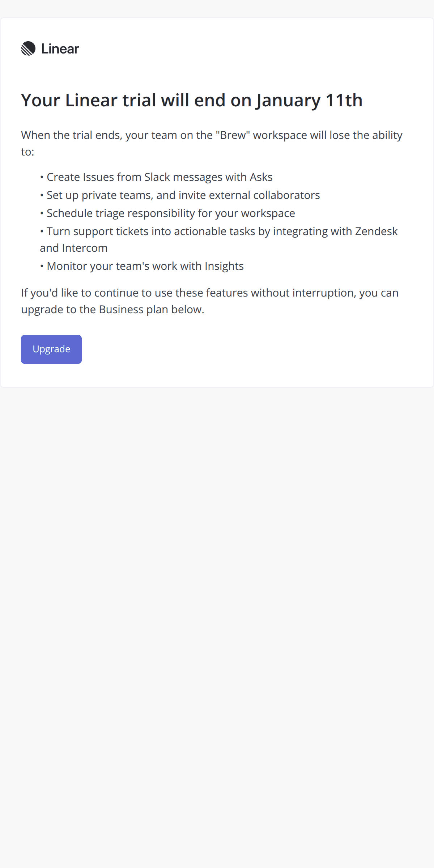
Task: Click the bullet marker before Insights item
Action: tap(42, 266)
